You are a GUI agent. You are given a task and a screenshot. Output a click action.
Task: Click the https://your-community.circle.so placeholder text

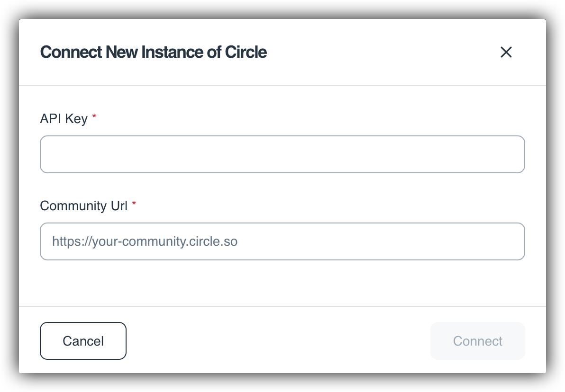tap(145, 241)
